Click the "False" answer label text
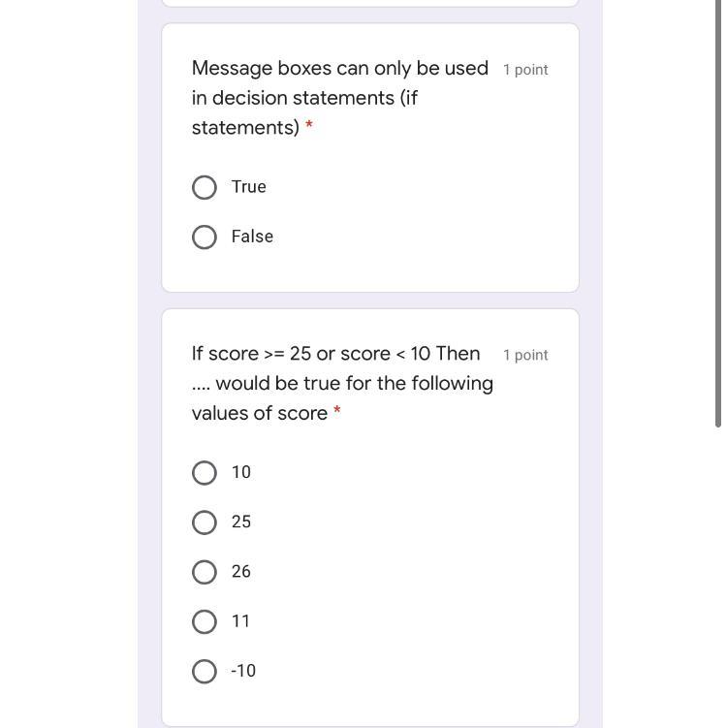The height and width of the screenshot is (728, 727). click(252, 237)
